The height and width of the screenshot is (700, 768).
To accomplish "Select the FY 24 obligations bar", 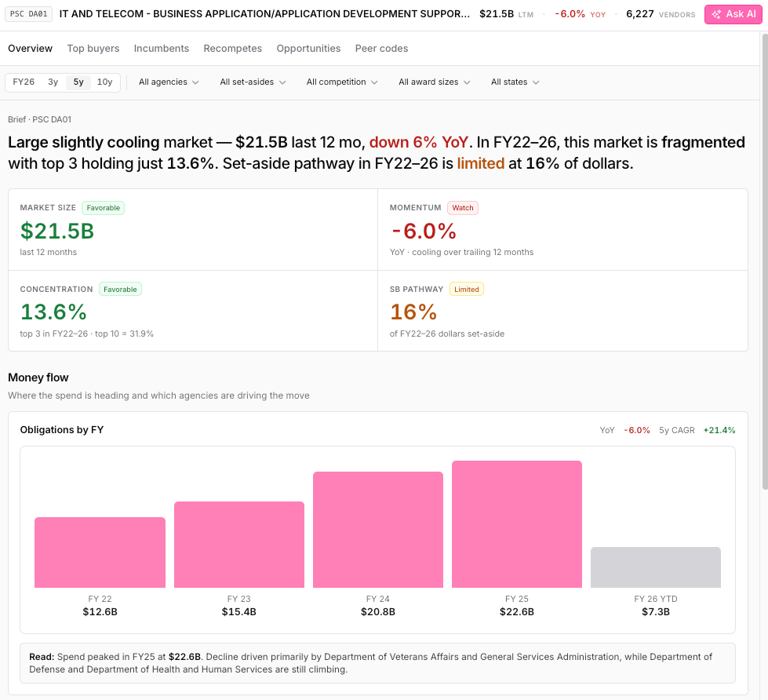I will pyautogui.click(x=378, y=530).
